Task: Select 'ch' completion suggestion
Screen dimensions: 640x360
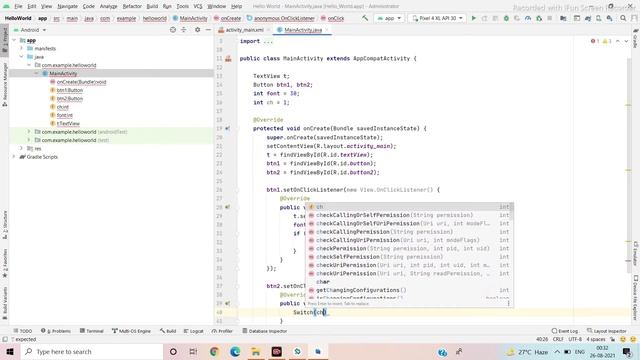Action: coord(409,207)
